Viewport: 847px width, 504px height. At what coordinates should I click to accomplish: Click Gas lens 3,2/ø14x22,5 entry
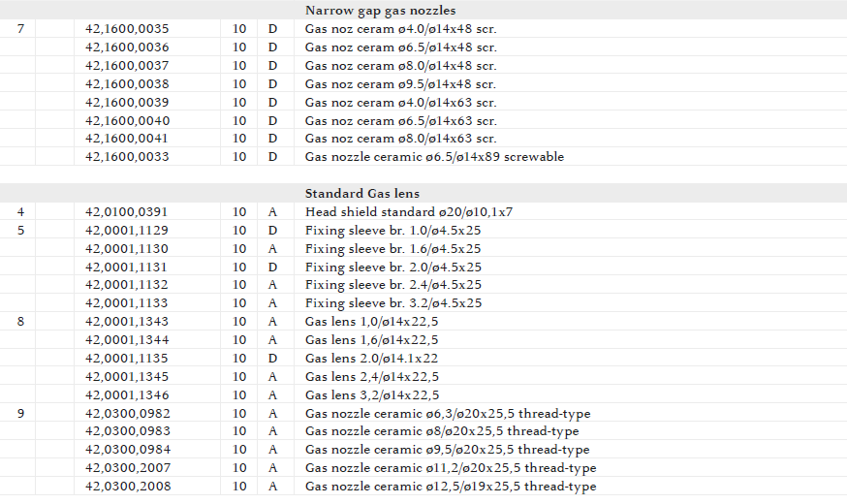(371, 395)
